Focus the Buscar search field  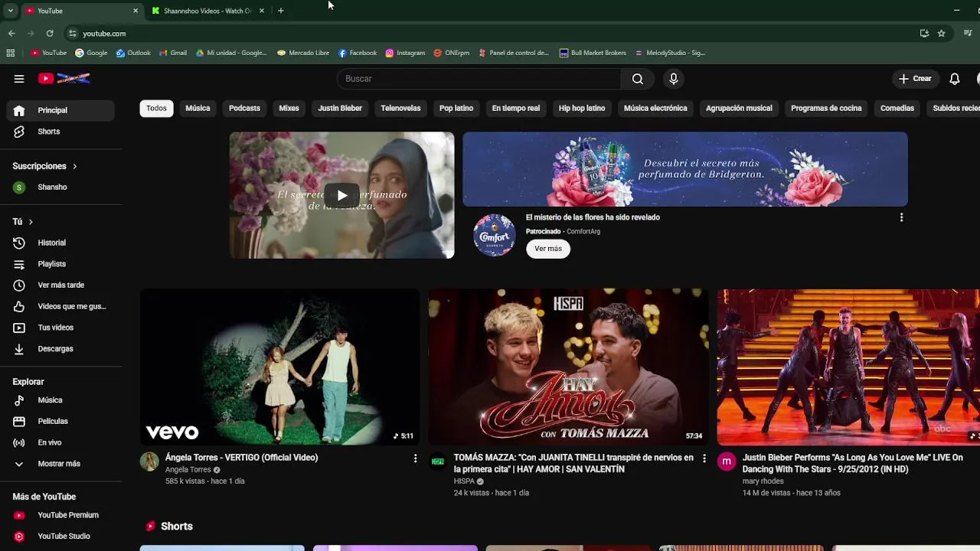point(479,79)
